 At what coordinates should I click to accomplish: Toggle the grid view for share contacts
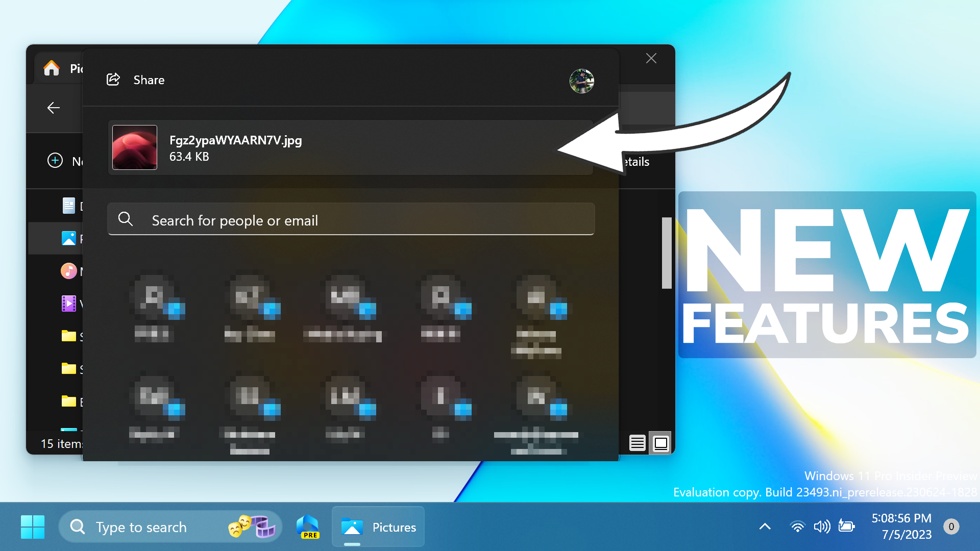click(660, 443)
